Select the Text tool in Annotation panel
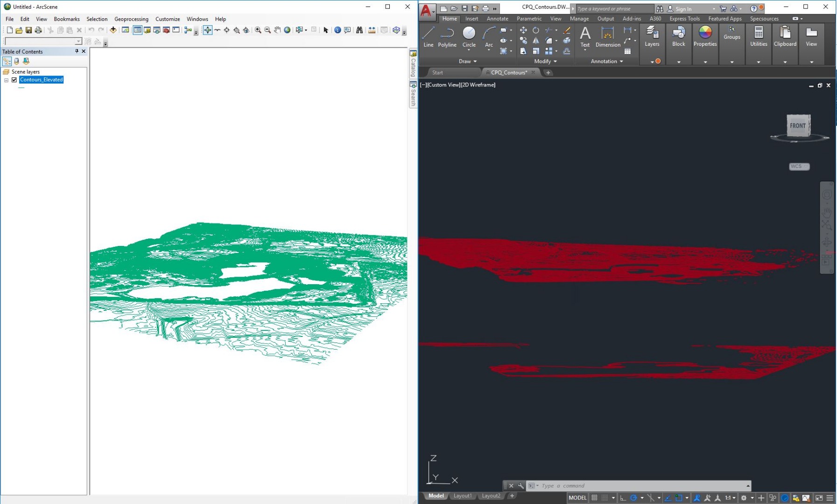 tap(585, 37)
